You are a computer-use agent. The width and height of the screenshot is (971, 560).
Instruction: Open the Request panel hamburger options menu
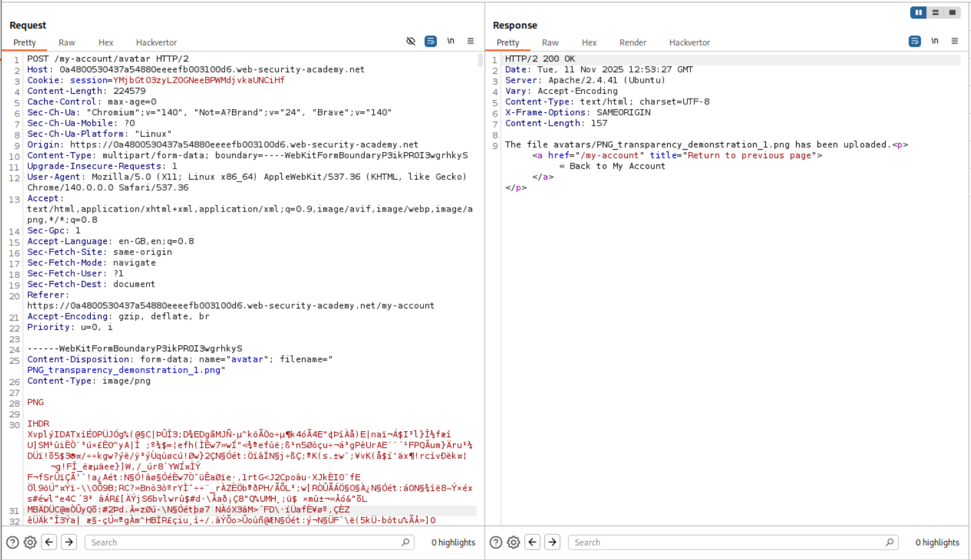(x=471, y=41)
